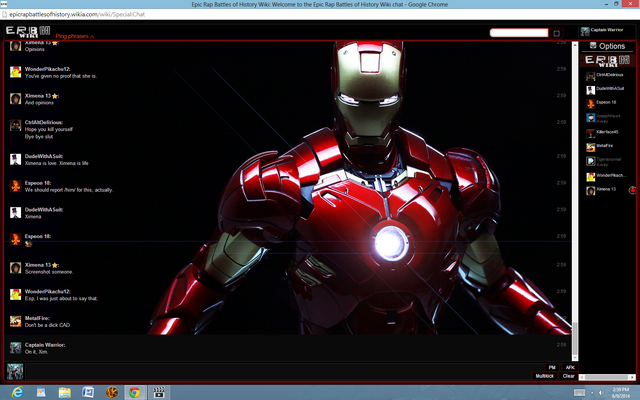Click the square button next to the search box
This screenshot has width=640, height=400.
coord(556,33)
